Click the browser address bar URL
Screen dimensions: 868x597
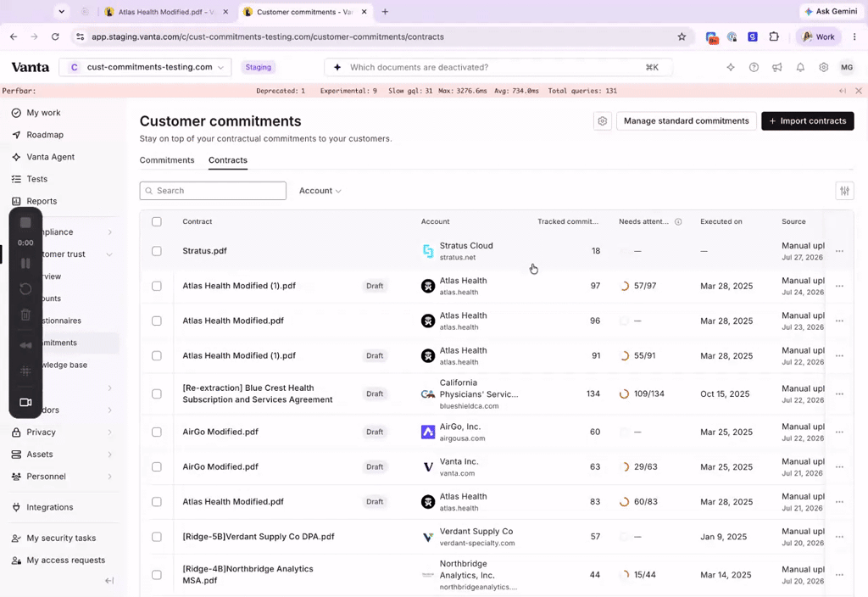(x=267, y=36)
